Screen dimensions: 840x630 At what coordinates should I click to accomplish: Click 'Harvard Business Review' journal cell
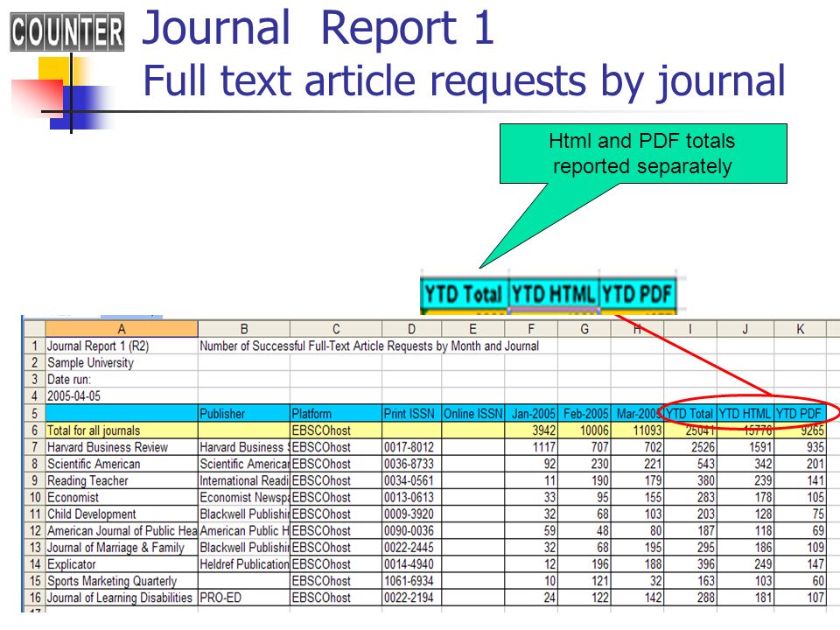(122, 446)
